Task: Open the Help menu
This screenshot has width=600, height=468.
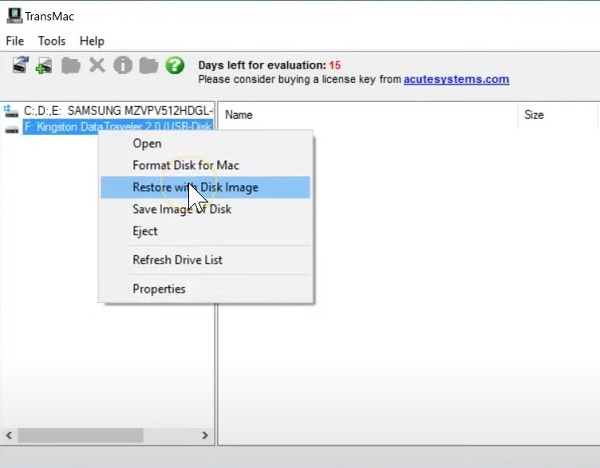Action: click(x=92, y=41)
